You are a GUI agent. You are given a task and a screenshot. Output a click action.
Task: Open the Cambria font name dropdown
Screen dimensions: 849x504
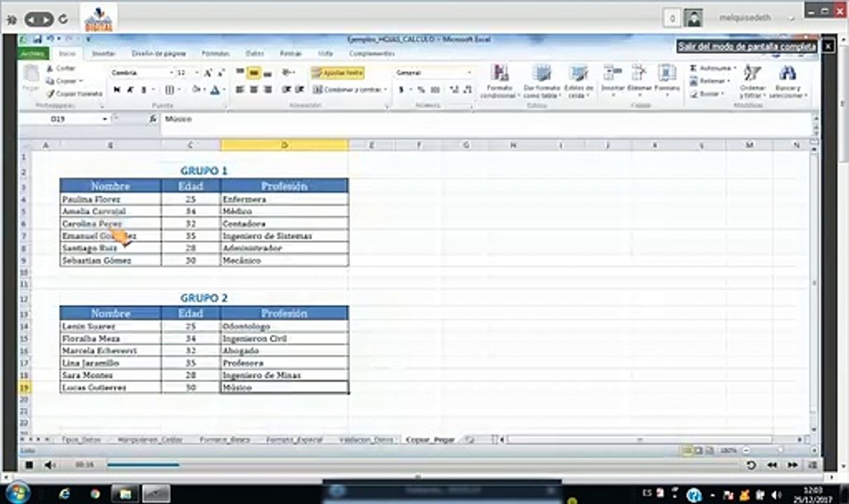tap(171, 73)
